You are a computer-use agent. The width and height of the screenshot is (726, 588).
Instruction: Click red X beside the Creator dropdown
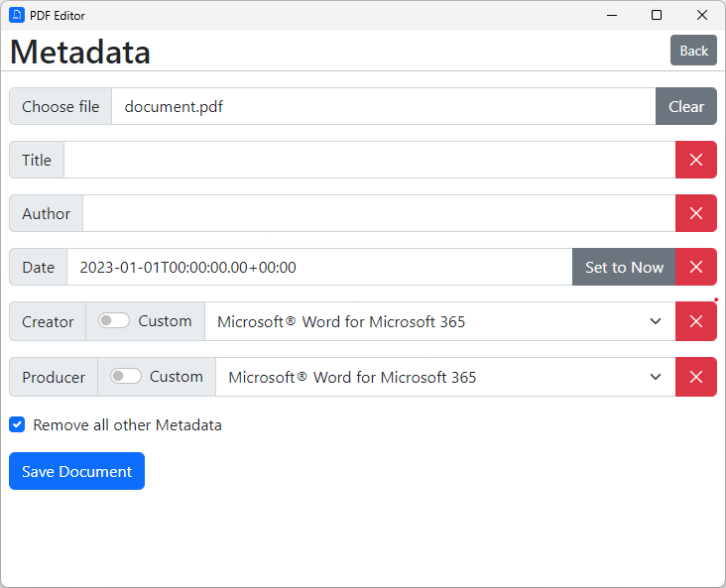[x=695, y=321]
